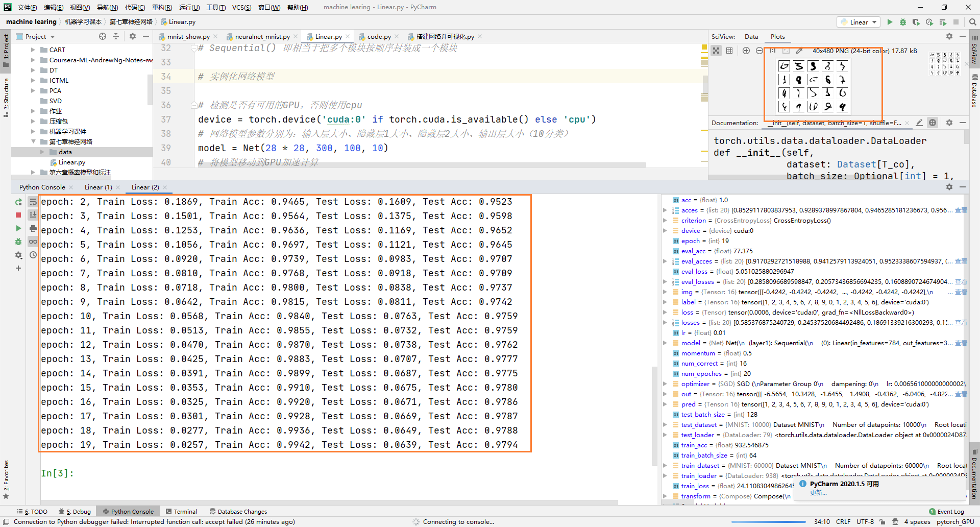Open the Debug tool window
The height and width of the screenshot is (527, 980).
(x=75, y=511)
